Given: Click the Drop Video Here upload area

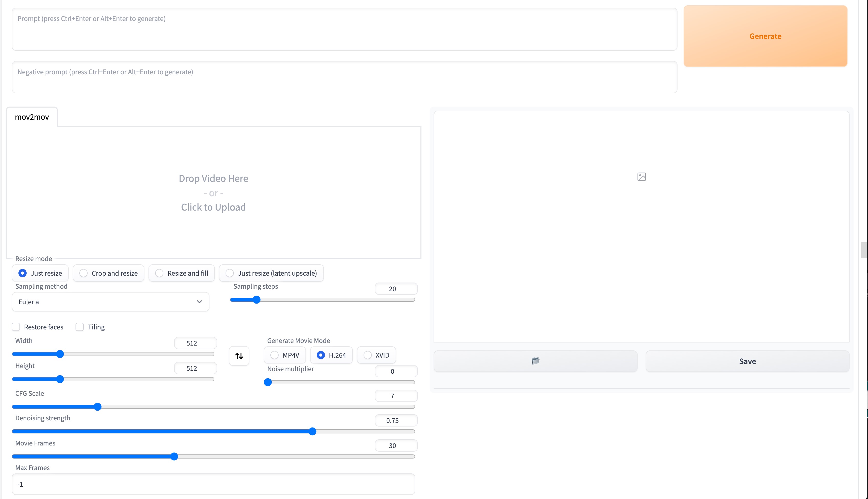Looking at the screenshot, I should (x=213, y=193).
